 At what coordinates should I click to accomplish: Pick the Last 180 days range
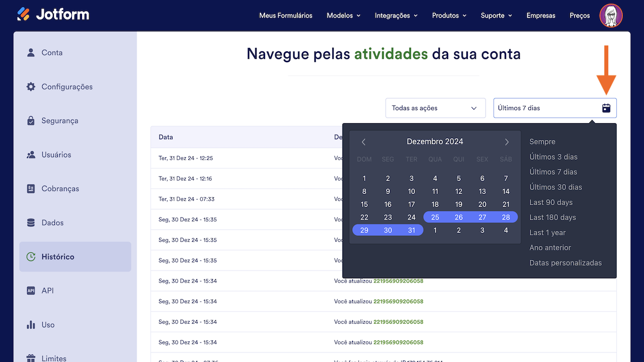pos(552,217)
